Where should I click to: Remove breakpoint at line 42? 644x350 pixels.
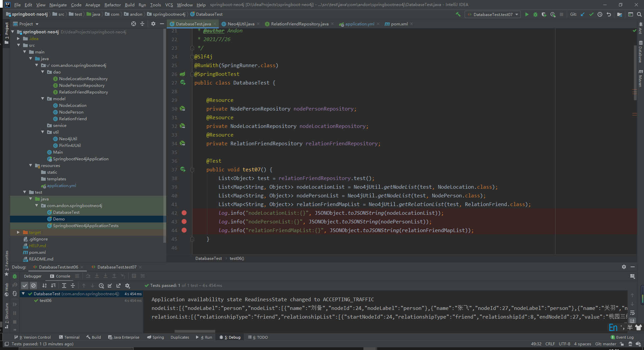pos(184,213)
